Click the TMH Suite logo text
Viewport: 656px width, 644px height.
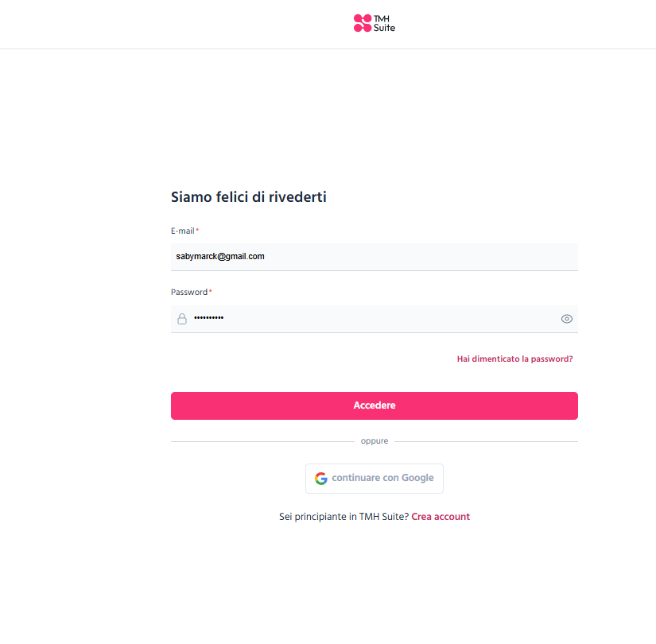[x=384, y=23]
